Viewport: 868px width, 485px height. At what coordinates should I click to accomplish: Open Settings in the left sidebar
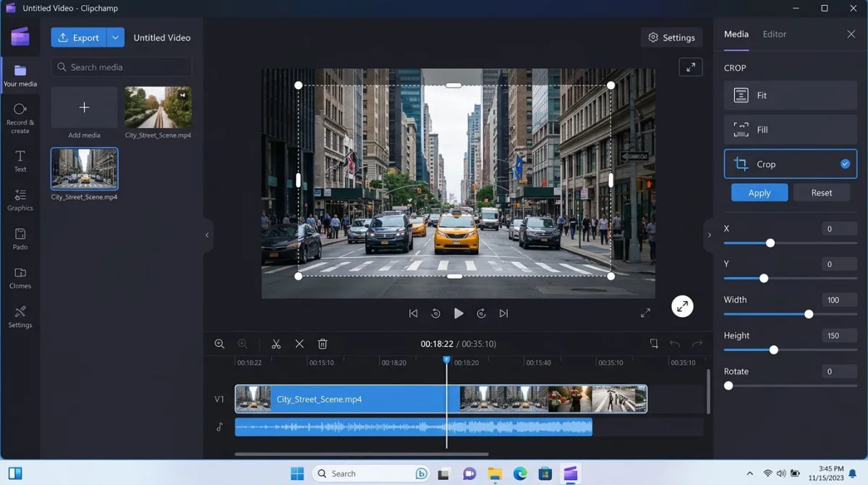pos(20,317)
